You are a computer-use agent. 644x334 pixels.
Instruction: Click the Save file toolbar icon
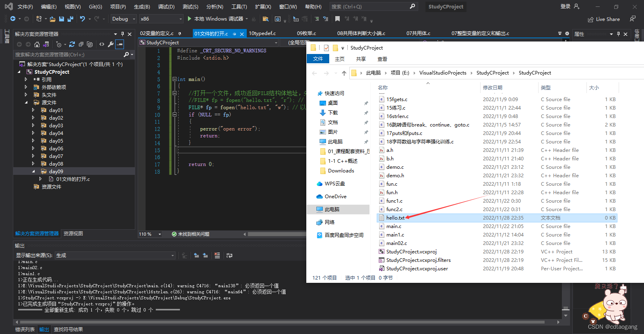click(x=62, y=19)
